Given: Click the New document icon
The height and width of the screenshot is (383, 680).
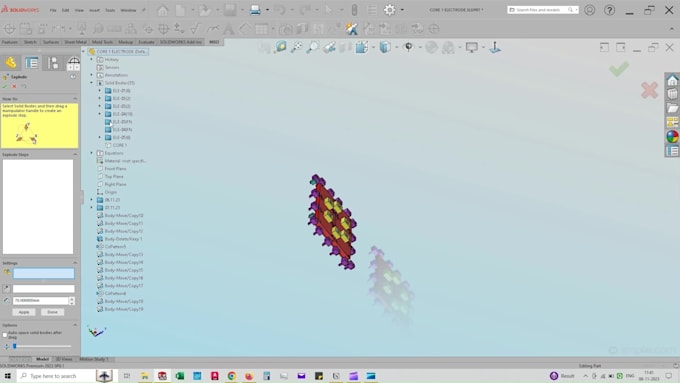Looking at the screenshot, I should pos(180,10).
